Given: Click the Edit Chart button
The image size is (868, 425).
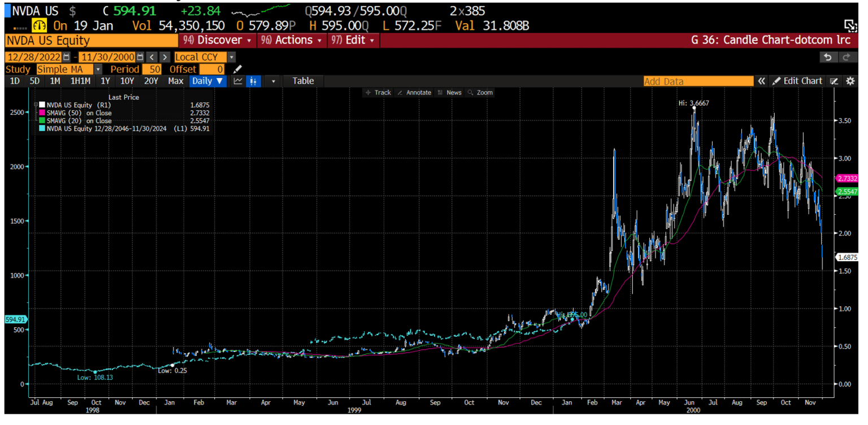Looking at the screenshot, I should 798,81.
